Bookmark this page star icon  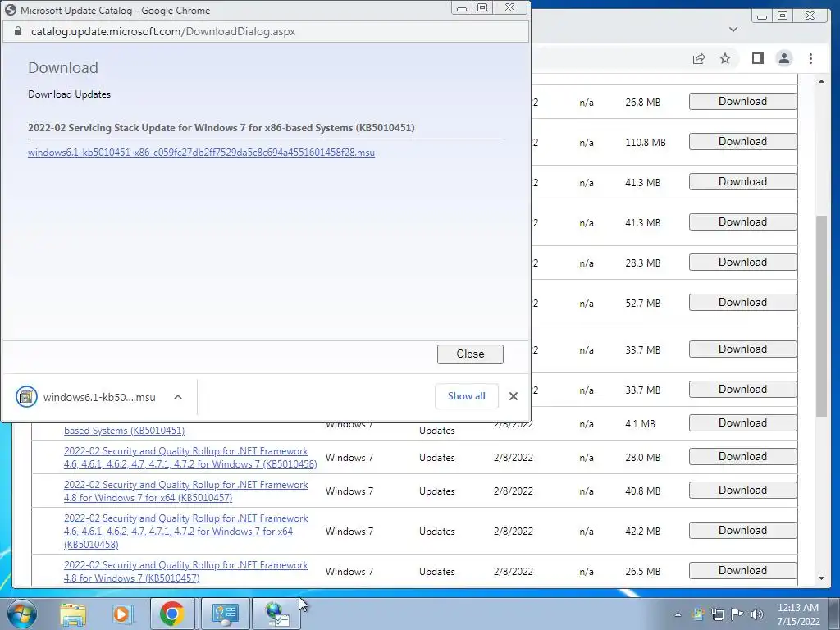coord(725,58)
